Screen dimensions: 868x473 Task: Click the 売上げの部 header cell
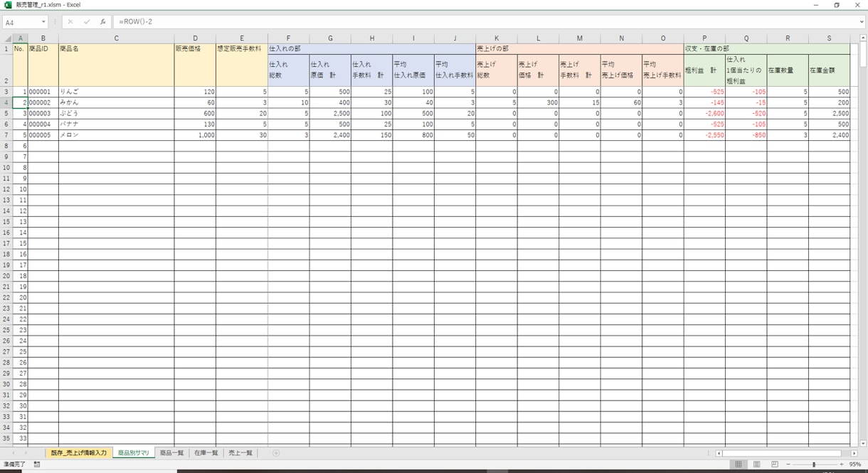coord(579,49)
